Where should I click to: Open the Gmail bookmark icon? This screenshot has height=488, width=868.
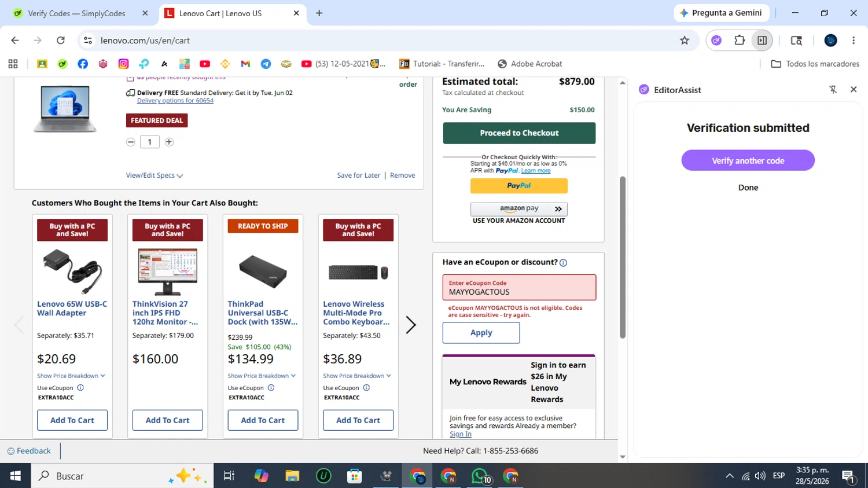[245, 64]
